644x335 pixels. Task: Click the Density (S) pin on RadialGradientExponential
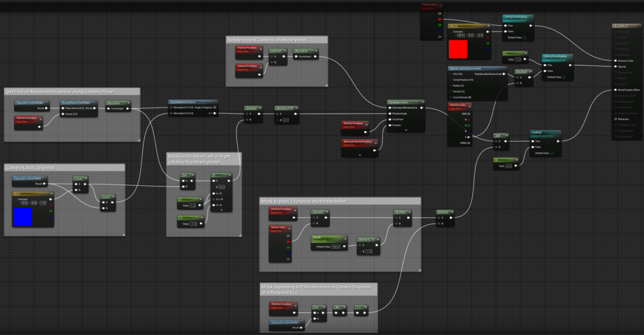(451, 91)
